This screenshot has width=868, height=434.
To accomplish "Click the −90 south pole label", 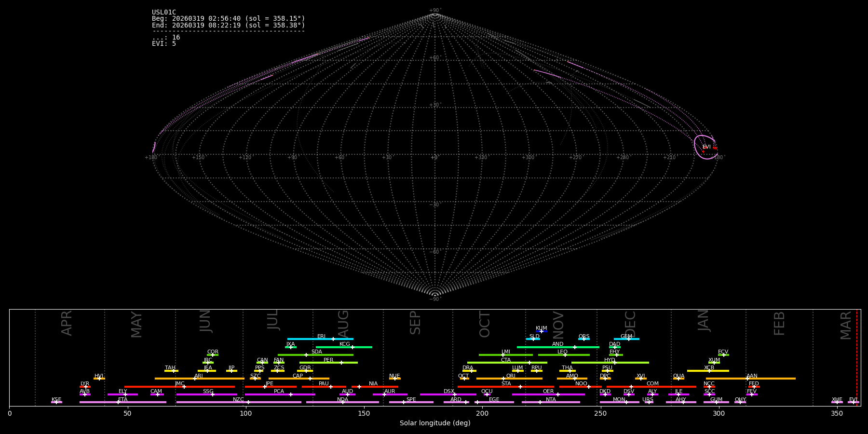I will click(x=434, y=299).
